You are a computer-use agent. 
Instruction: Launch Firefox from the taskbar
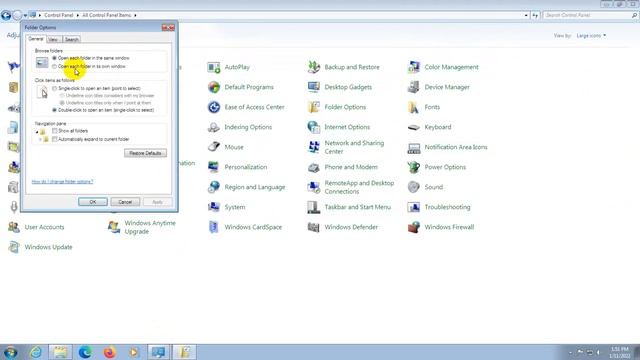click(x=109, y=352)
